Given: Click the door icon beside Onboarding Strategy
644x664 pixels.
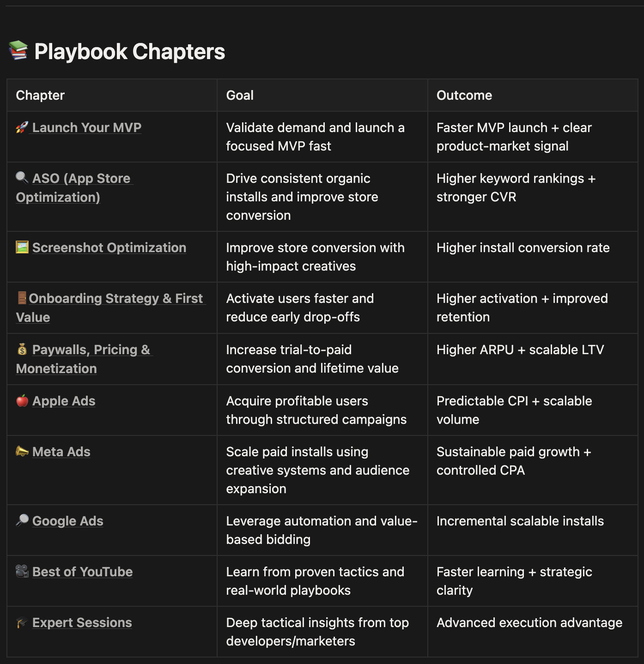Looking at the screenshot, I should pos(22,298).
